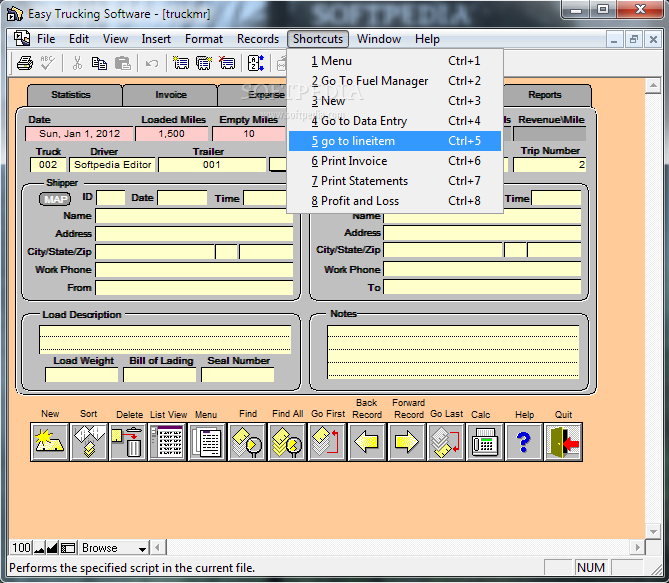The width and height of the screenshot is (669, 583).
Task: Go back a record with left arrow
Action: click(366, 442)
